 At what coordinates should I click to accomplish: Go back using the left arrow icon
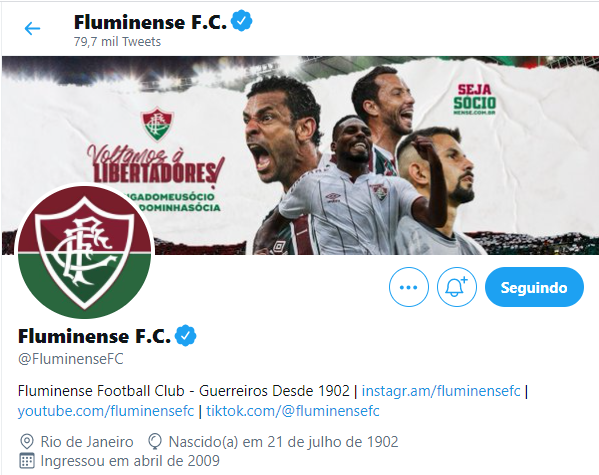pos(32,28)
